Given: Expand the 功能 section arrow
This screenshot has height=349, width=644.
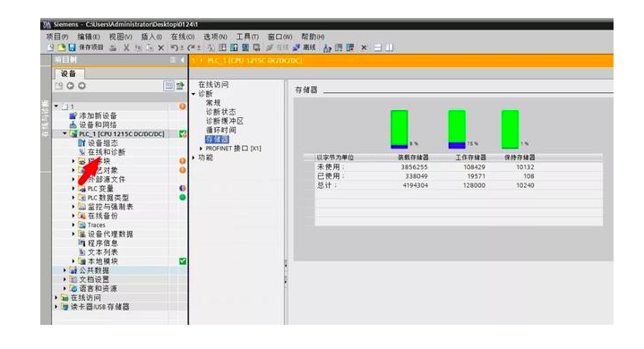Looking at the screenshot, I should [193, 157].
